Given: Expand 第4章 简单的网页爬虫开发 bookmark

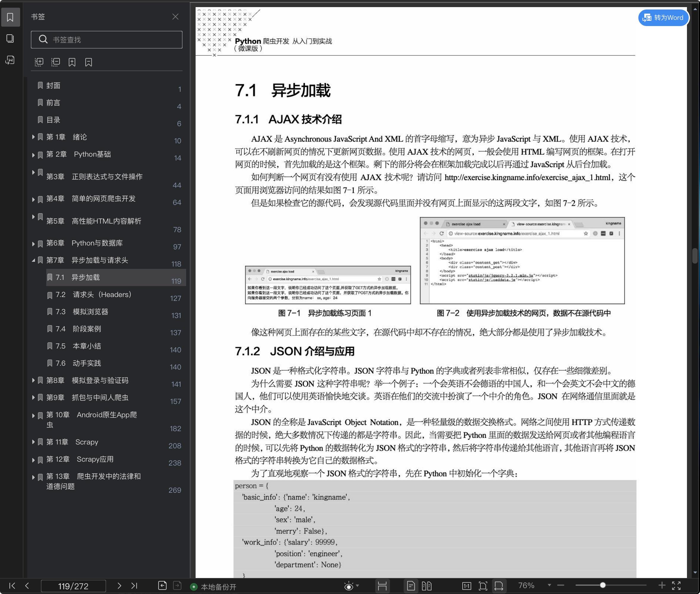Looking at the screenshot, I should [33, 199].
